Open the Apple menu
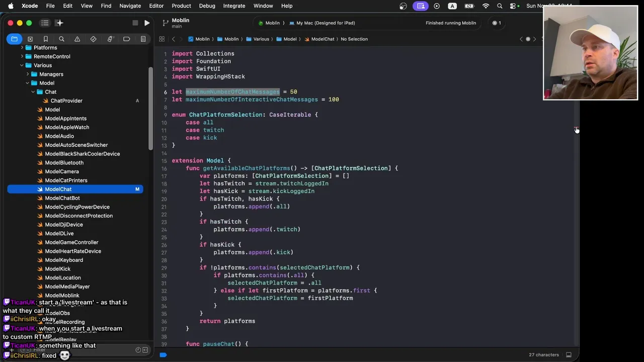644x362 pixels. [x=11, y=6]
